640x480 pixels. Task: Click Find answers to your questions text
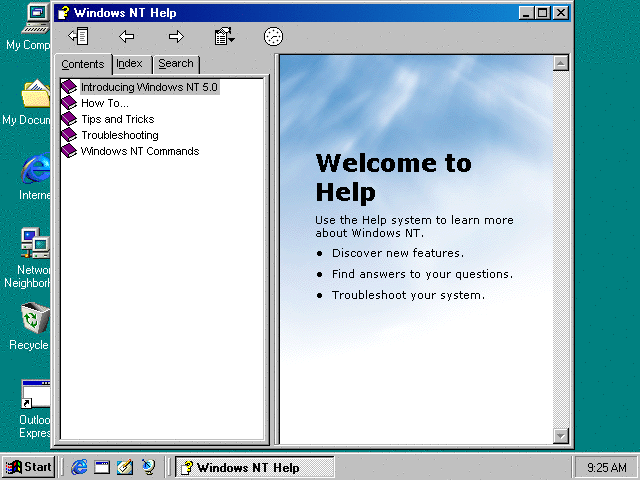422,274
